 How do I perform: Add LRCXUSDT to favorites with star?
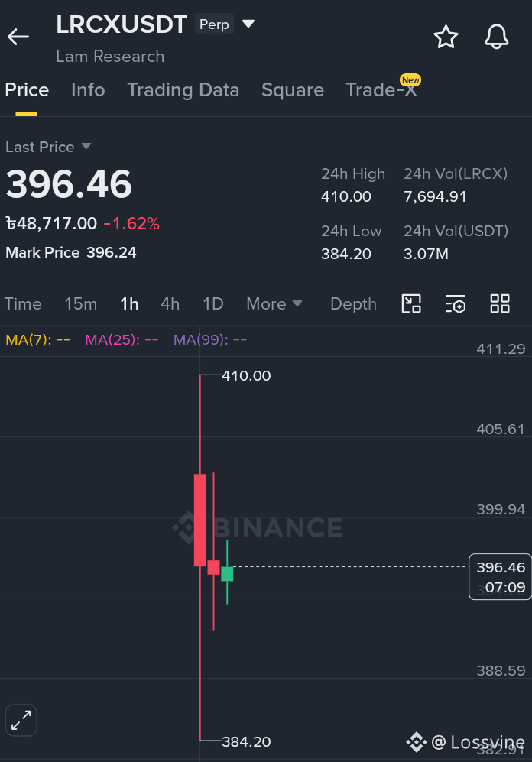click(446, 37)
